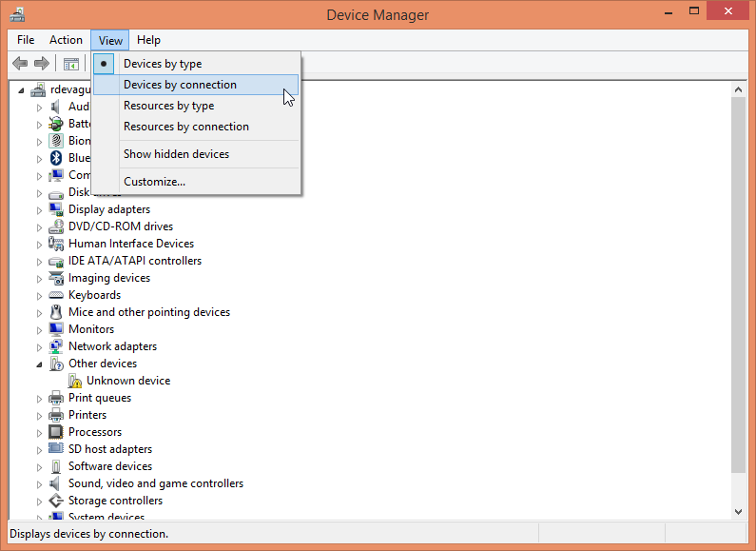This screenshot has width=756, height=551.
Task: Expand the Monitors category
Action: coord(40,329)
